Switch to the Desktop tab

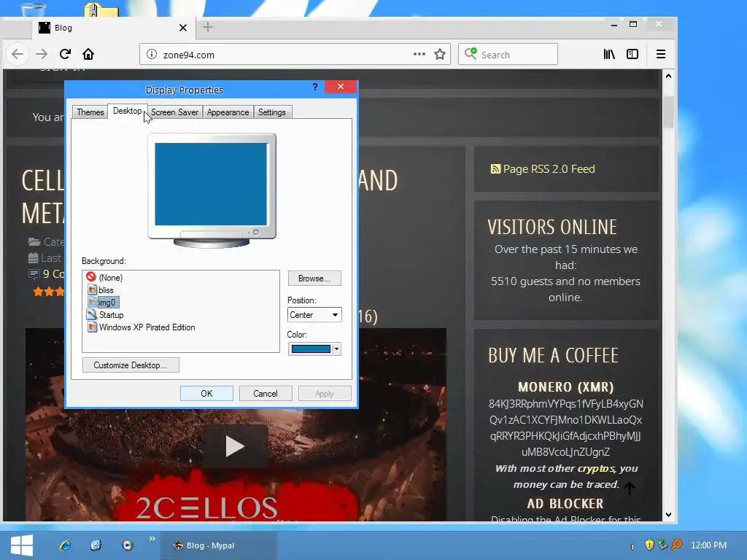[127, 111]
